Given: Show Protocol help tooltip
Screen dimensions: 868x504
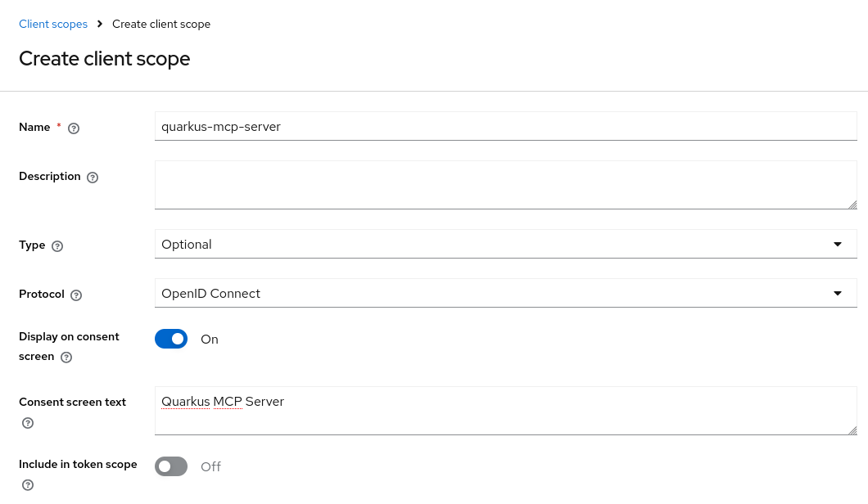Looking at the screenshot, I should click(x=76, y=295).
